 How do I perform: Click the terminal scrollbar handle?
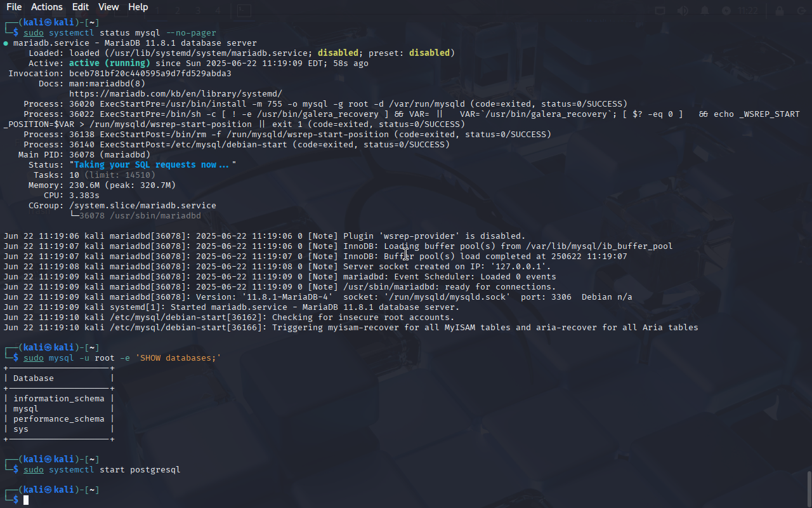coord(809,489)
